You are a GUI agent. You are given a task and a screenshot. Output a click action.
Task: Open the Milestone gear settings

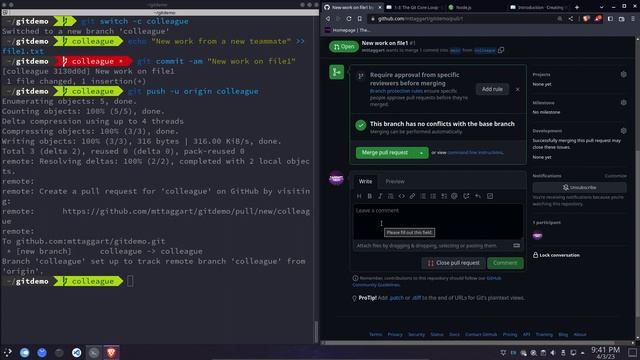(x=623, y=102)
